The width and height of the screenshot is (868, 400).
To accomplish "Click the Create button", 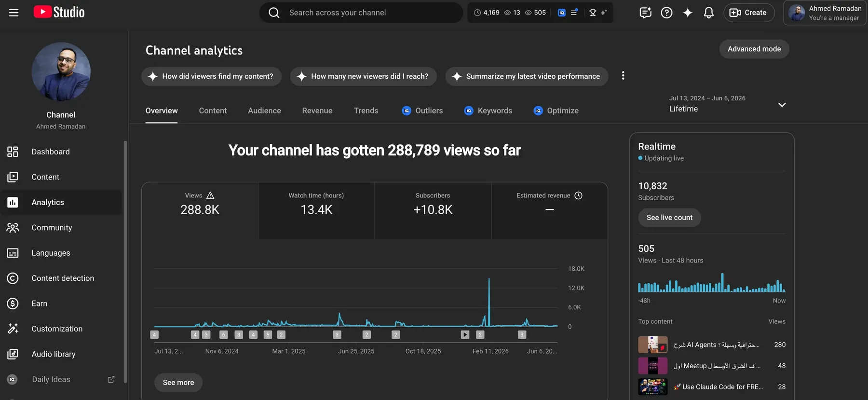I will click(x=749, y=13).
